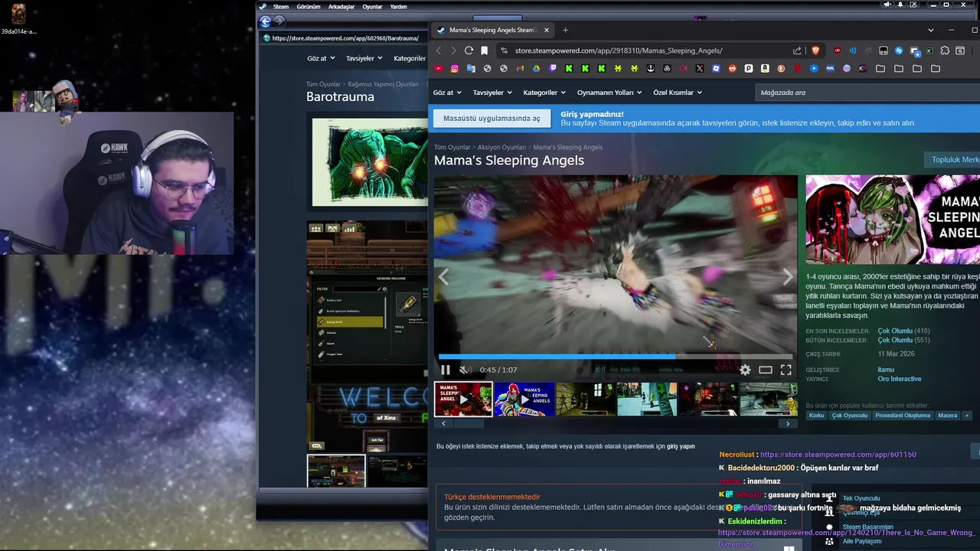
Task: Go back in the Steam client window
Action: (x=265, y=21)
